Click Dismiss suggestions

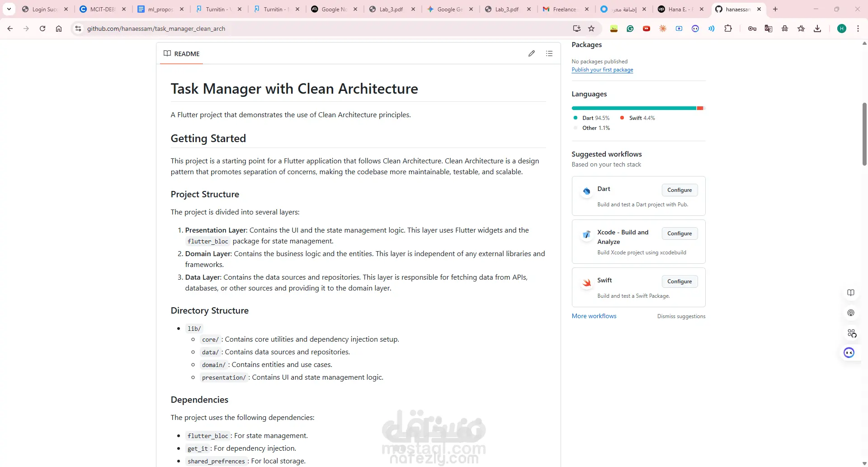tap(681, 316)
